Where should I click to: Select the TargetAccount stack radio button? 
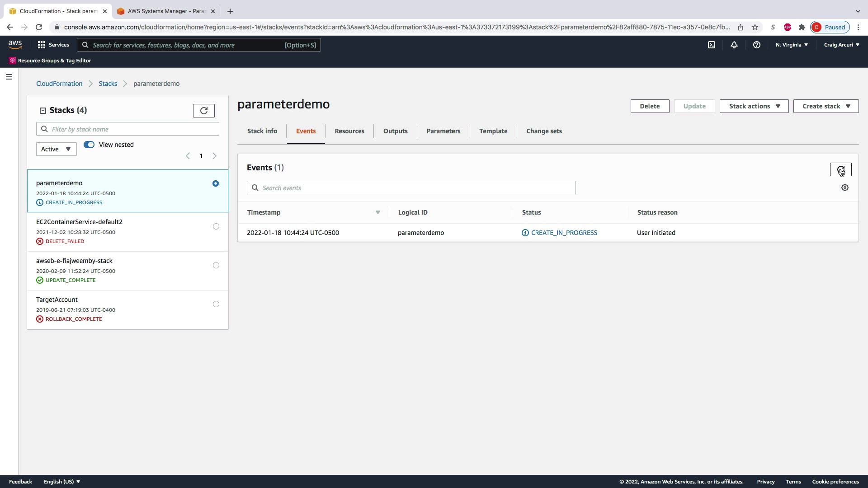[216, 304]
